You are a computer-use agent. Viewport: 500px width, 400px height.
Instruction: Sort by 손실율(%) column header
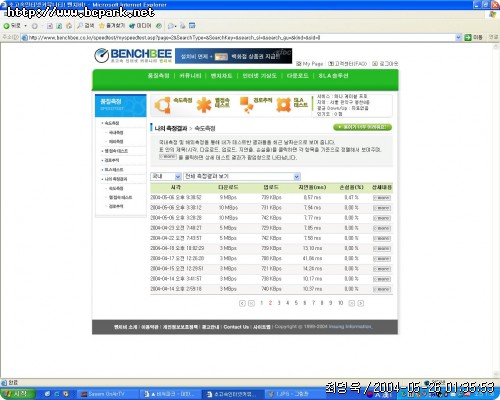351,187
